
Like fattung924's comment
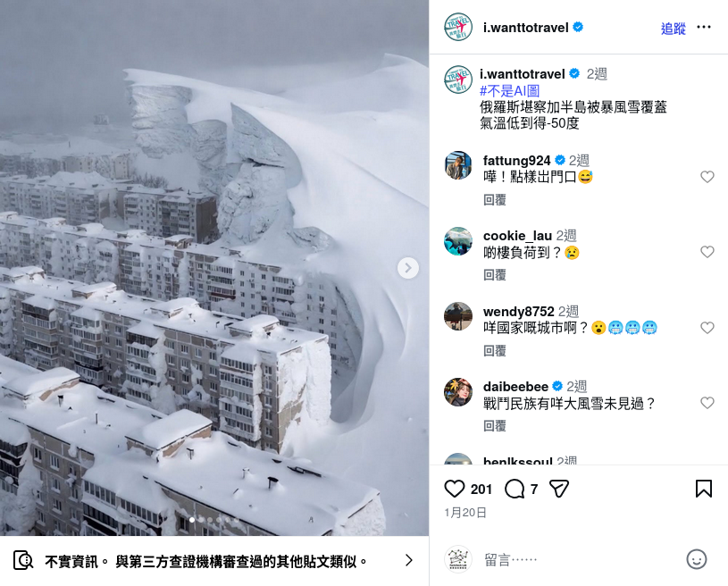point(707,177)
